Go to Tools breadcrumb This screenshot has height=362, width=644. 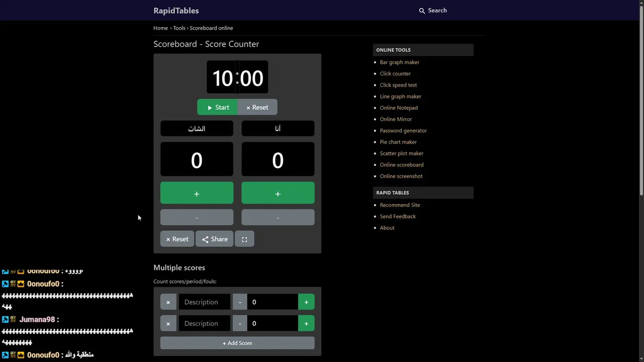[179, 28]
